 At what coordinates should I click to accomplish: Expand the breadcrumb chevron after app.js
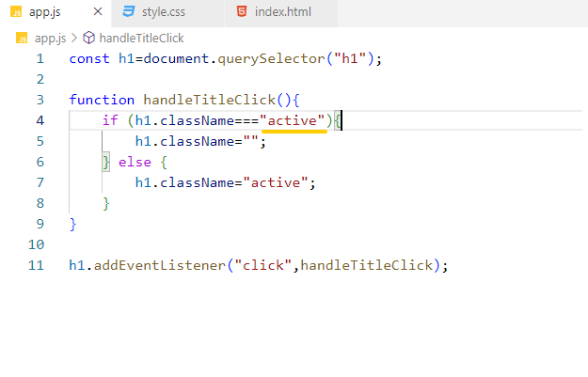tap(74, 39)
